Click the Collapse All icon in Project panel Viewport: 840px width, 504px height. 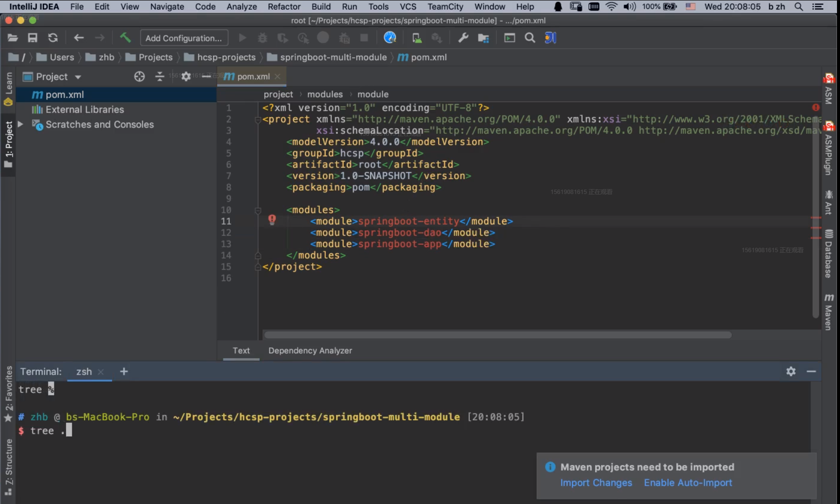click(160, 77)
